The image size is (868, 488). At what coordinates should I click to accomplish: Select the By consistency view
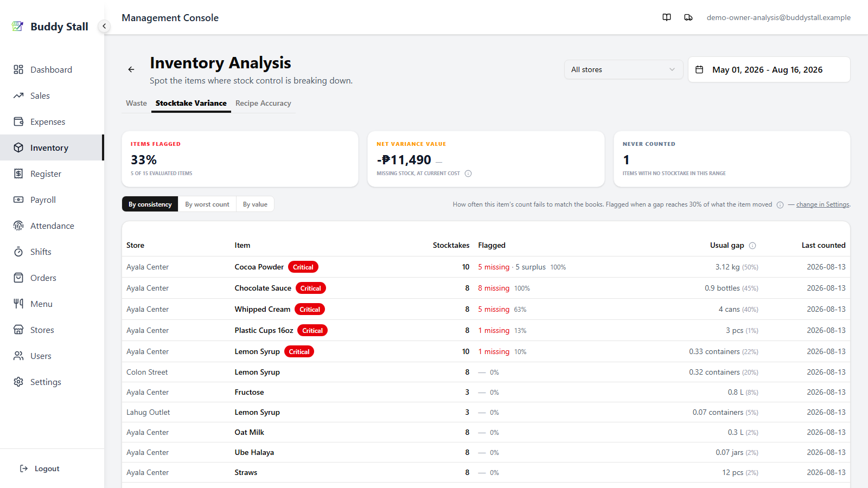[150, 204]
